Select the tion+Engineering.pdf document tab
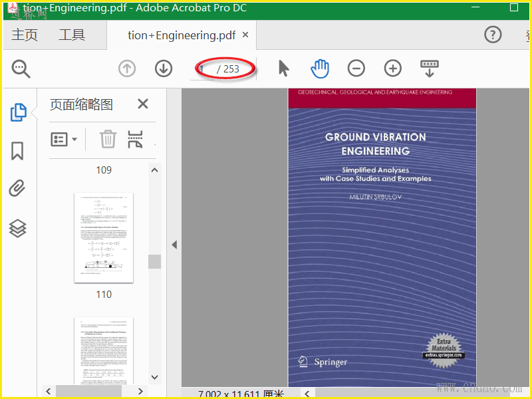The image size is (532, 399). point(182,35)
